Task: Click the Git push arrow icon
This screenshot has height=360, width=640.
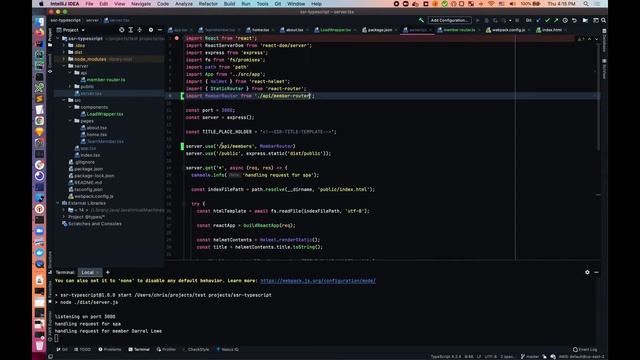Action: pyautogui.click(x=556, y=20)
